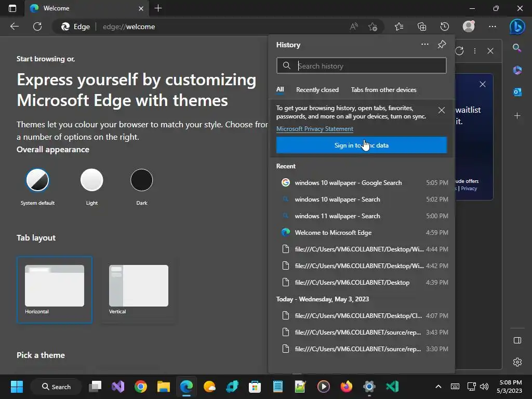This screenshot has height=399, width=532.
Task: Close the side pane with X
Action: pyautogui.click(x=490, y=51)
